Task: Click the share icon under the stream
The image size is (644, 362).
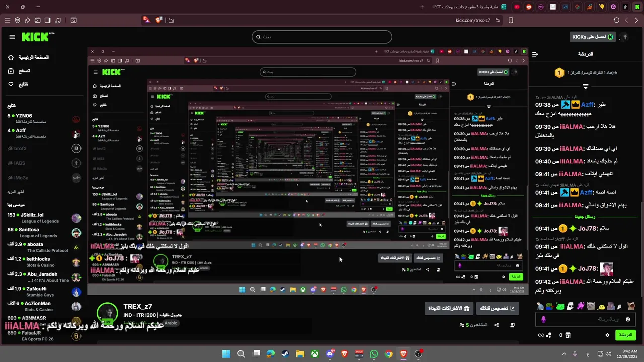Action: click(x=497, y=325)
